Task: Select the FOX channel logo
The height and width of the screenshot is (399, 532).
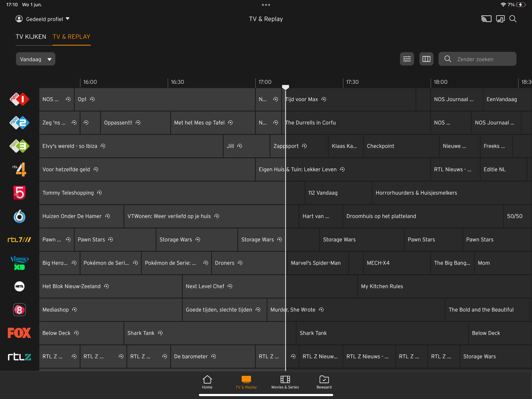Action: pyautogui.click(x=19, y=333)
